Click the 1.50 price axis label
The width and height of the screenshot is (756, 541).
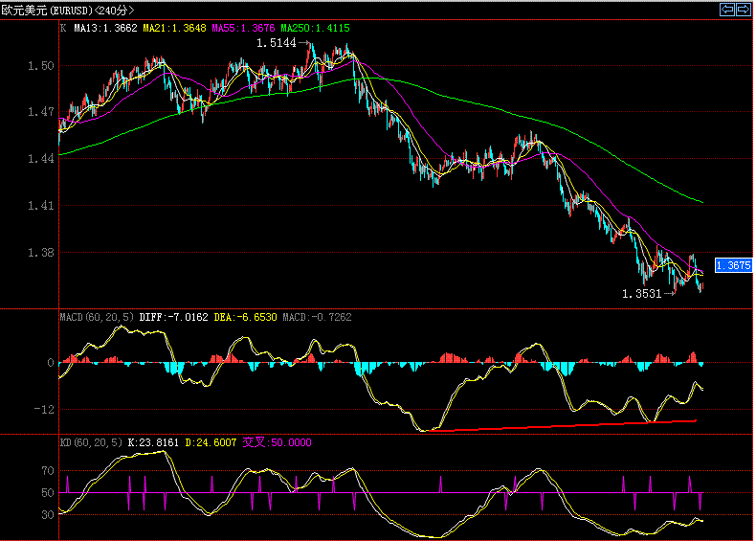point(41,66)
